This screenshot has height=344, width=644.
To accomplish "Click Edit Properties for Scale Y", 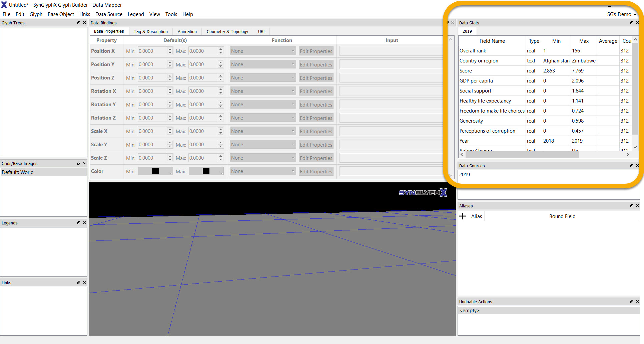I will [x=316, y=145].
